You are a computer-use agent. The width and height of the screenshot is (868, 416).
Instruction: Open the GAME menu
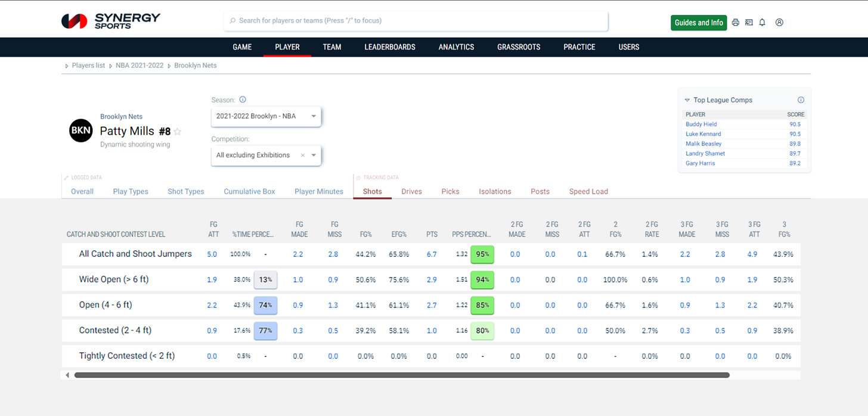(x=242, y=47)
